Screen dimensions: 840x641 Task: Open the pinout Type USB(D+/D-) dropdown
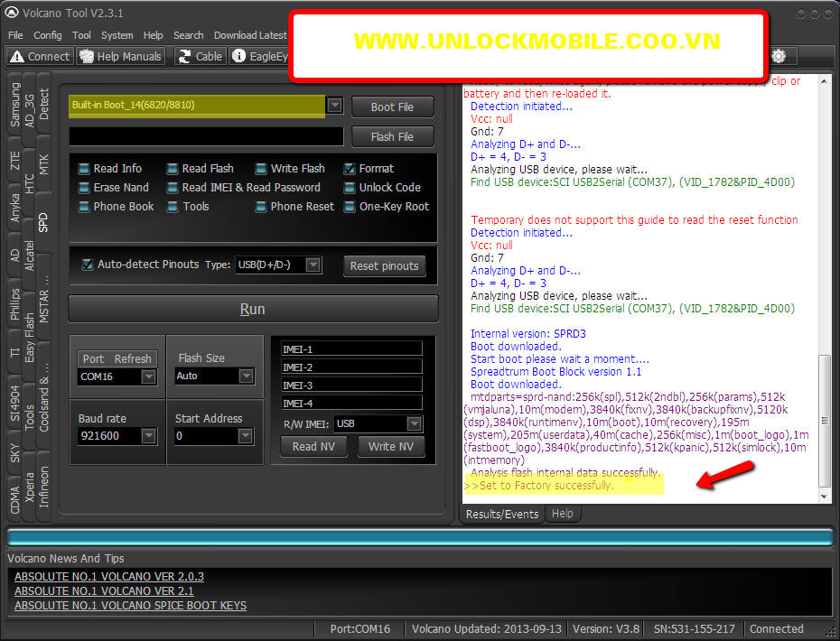(313, 265)
